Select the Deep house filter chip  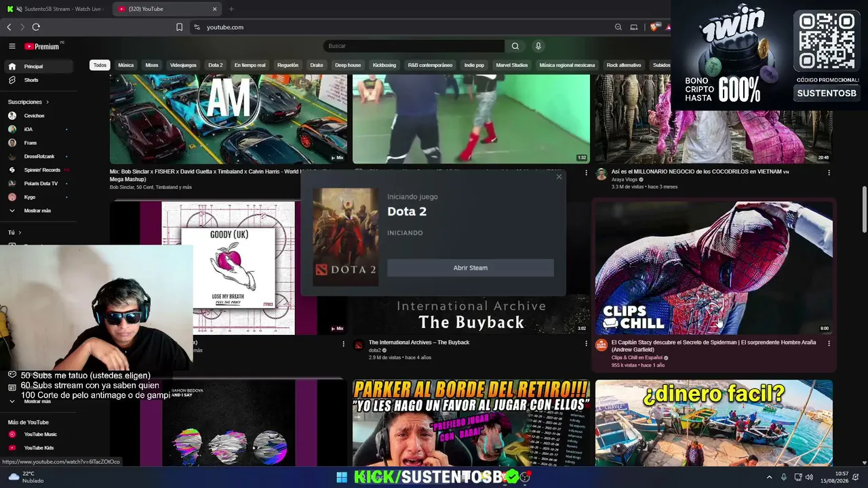point(348,65)
